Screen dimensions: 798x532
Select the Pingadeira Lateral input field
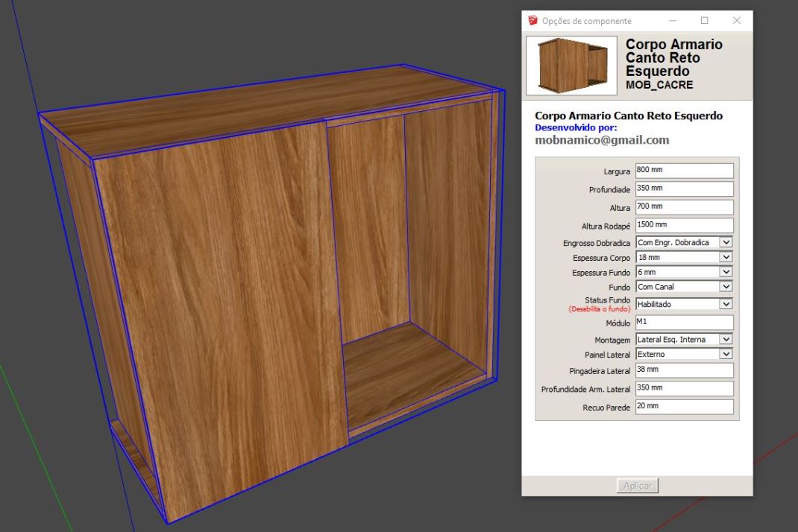(x=684, y=370)
